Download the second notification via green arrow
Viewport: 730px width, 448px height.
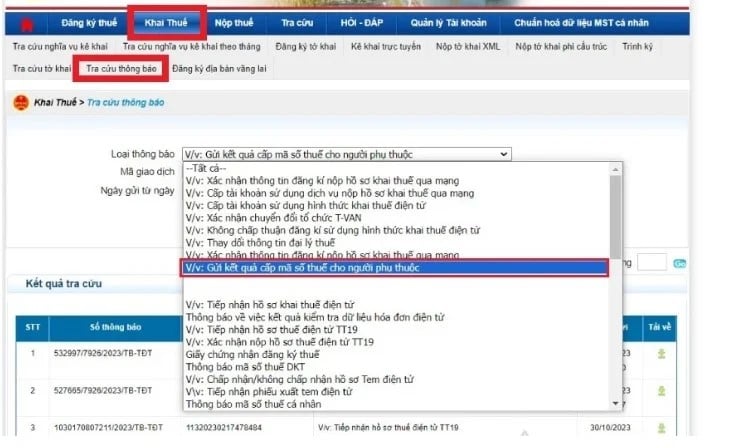click(x=661, y=391)
